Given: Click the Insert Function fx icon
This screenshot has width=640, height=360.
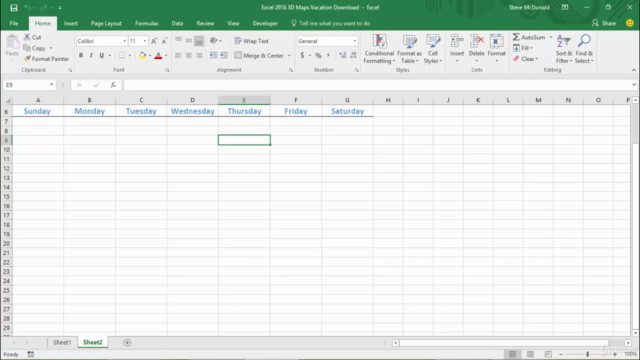Looking at the screenshot, I should click(x=113, y=85).
